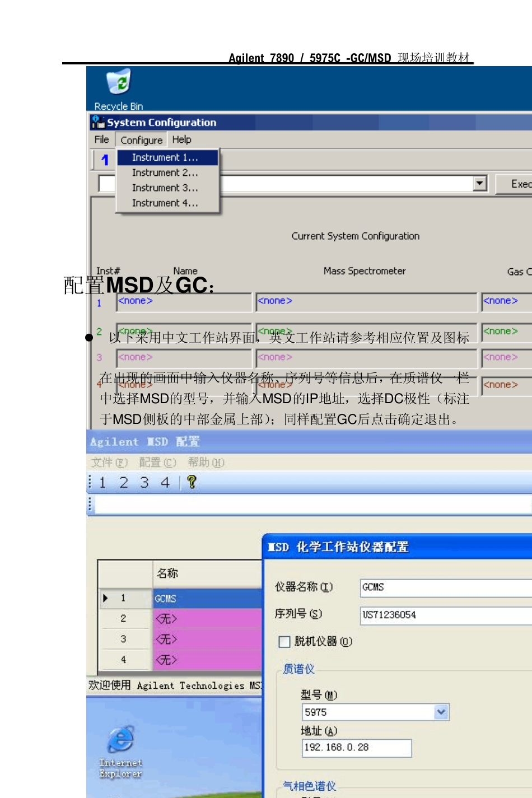This screenshot has height=798, width=532.
Task: Click the Gas Chromatograph field for instrument 1
Action: [506, 302]
